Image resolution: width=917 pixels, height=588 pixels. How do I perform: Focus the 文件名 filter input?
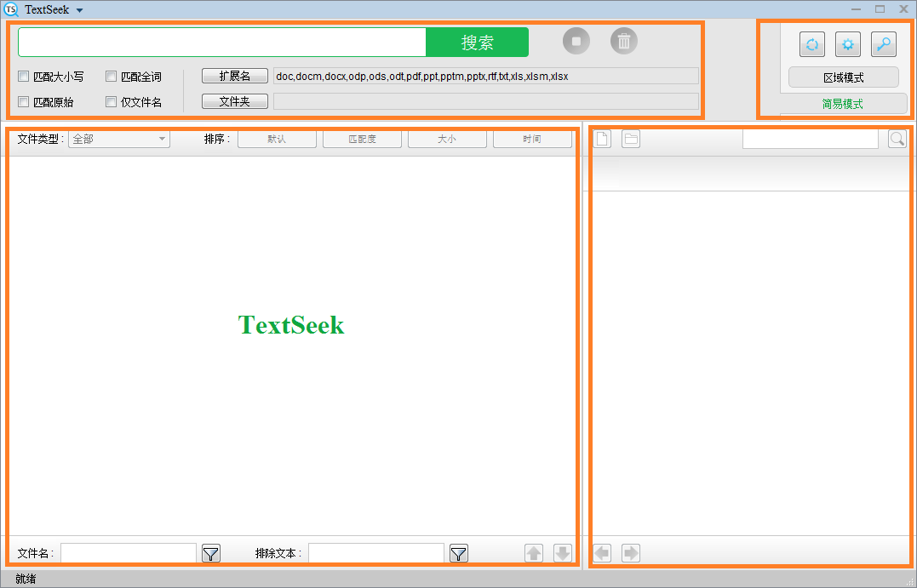(129, 553)
